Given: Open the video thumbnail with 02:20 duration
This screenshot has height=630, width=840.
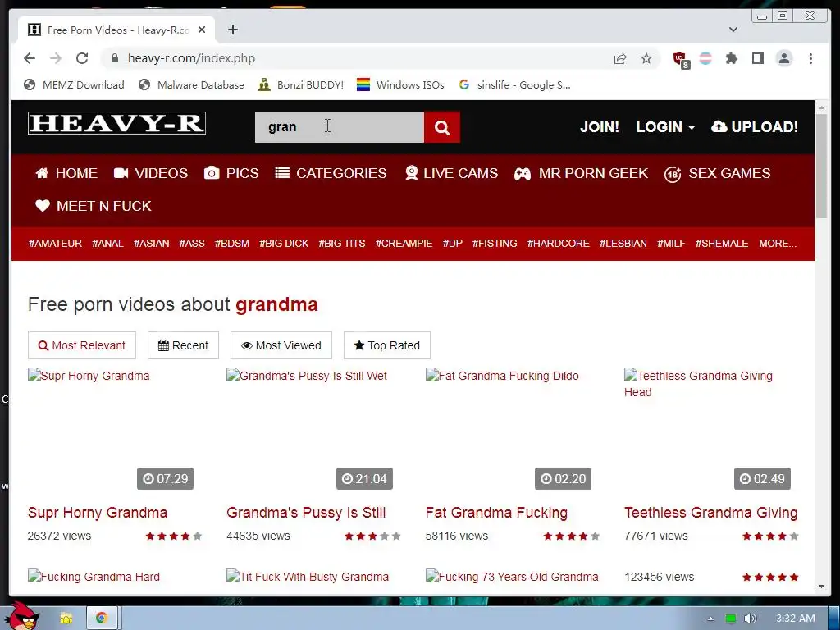Looking at the screenshot, I should point(513,428).
